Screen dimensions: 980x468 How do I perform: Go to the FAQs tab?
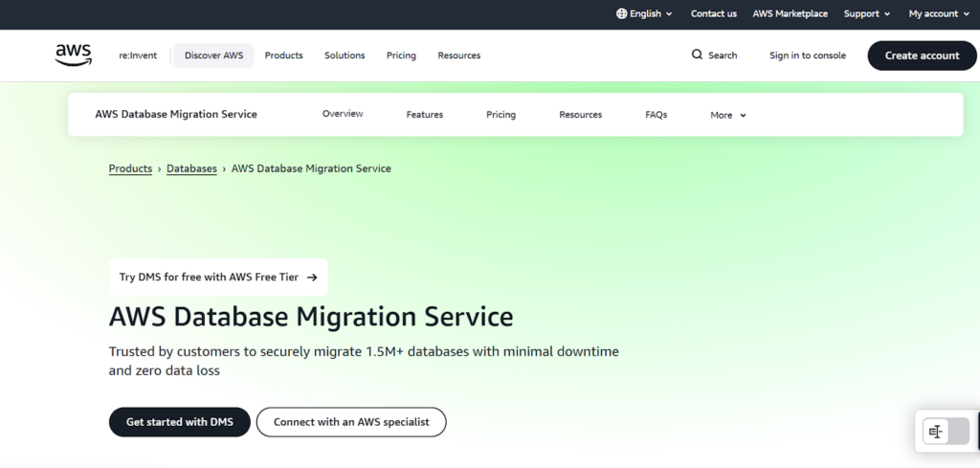pyautogui.click(x=656, y=115)
